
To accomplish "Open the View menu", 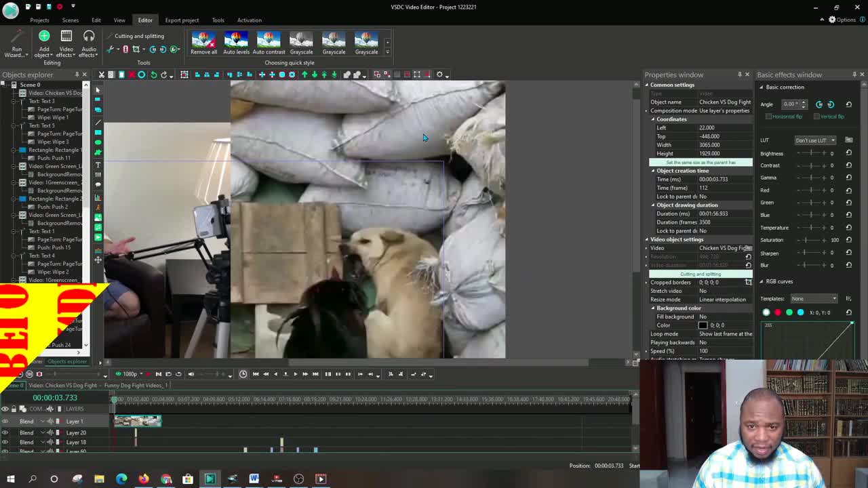I will (x=119, y=20).
